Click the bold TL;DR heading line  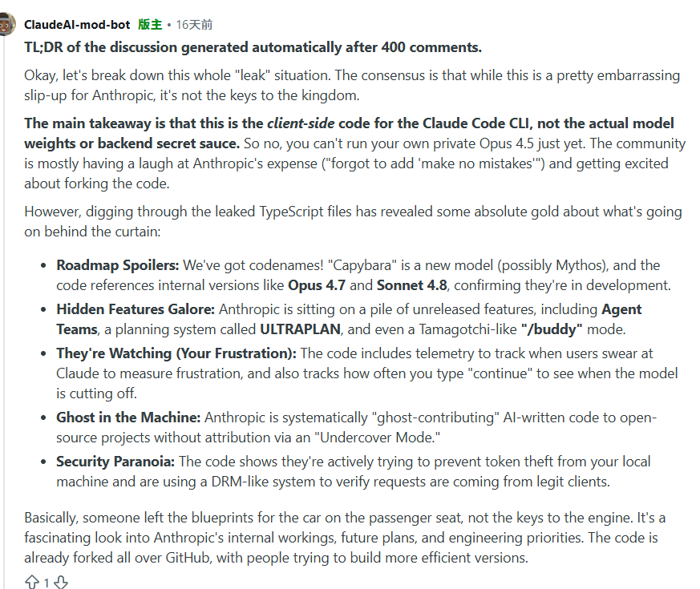(253, 46)
